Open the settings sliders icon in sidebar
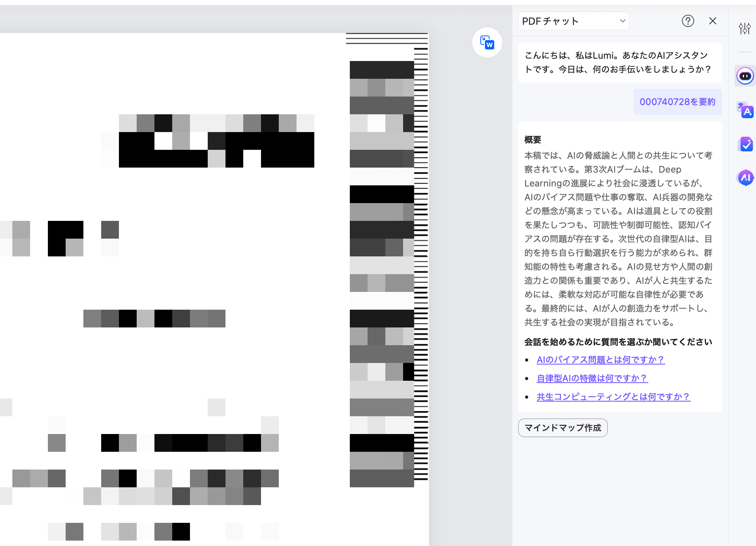756x546 pixels. 744,28
